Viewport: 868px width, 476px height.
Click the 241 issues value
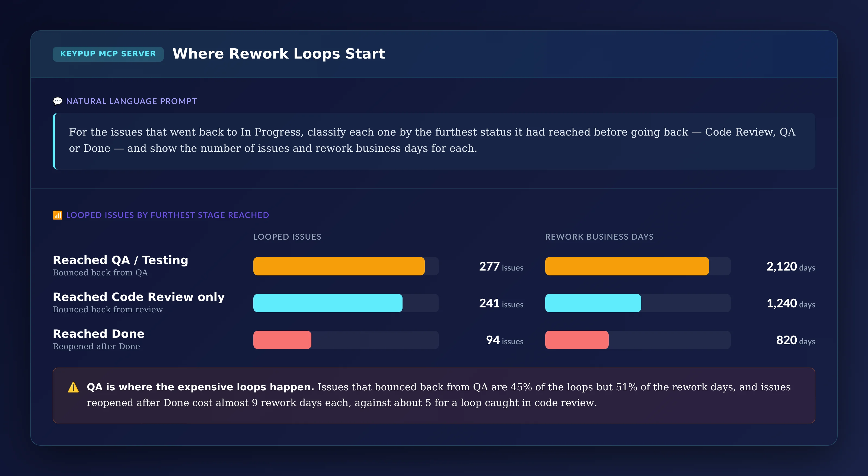(x=501, y=304)
